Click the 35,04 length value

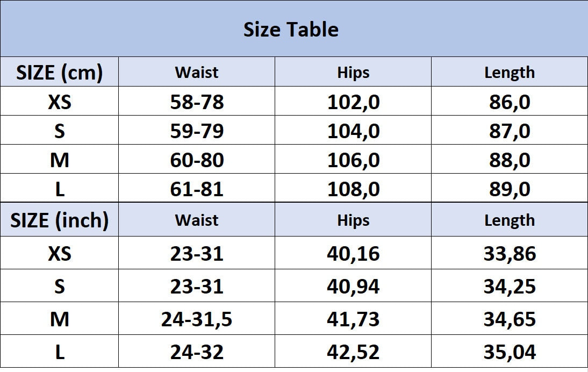click(509, 352)
